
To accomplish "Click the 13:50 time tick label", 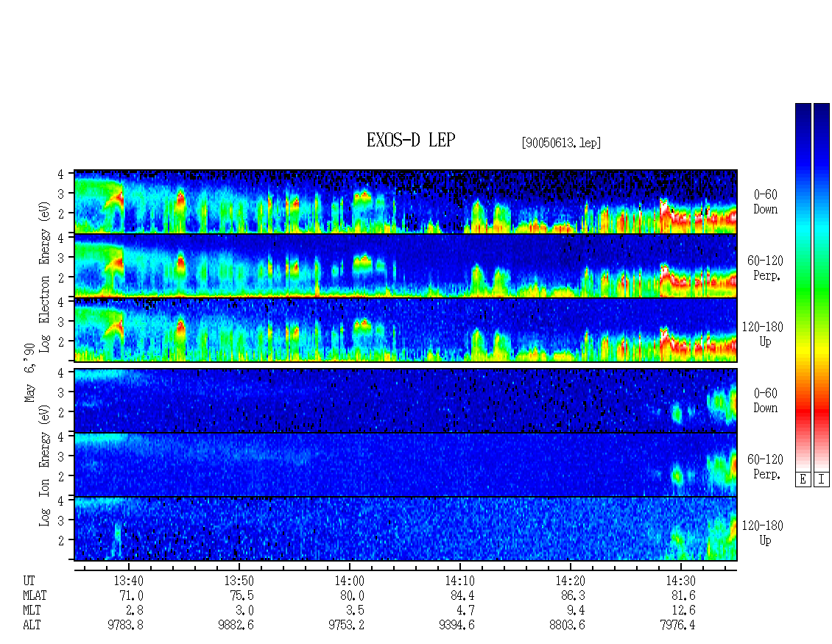I will (x=239, y=581).
